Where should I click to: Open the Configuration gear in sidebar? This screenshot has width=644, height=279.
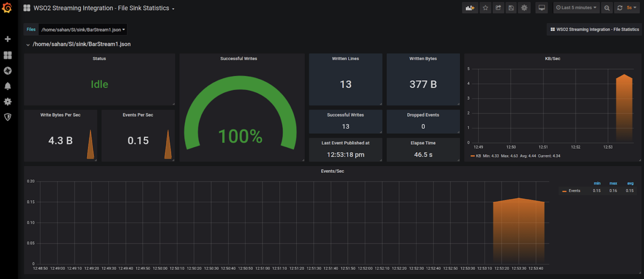pyautogui.click(x=8, y=102)
